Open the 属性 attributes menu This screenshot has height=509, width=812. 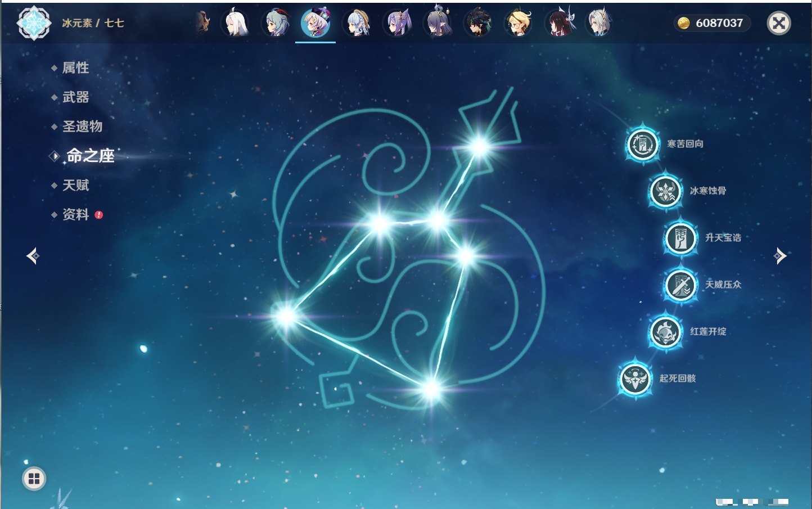75,68
